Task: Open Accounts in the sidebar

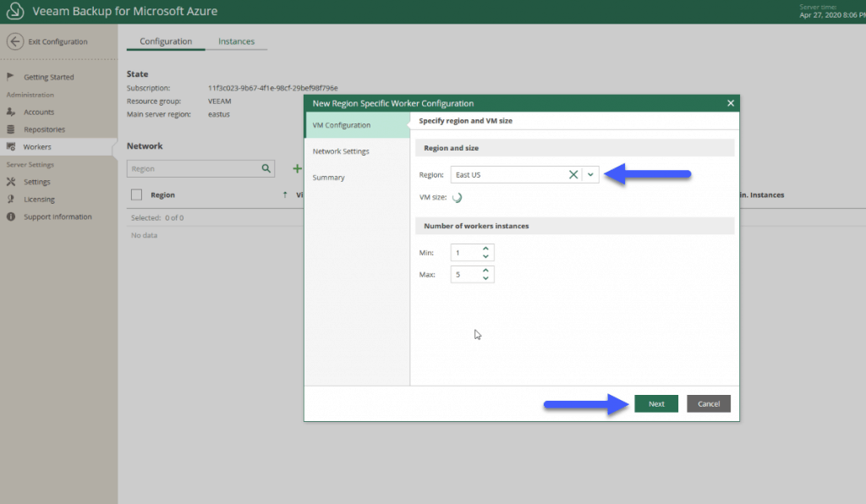Action: pyautogui.click(x=39, y=112)
